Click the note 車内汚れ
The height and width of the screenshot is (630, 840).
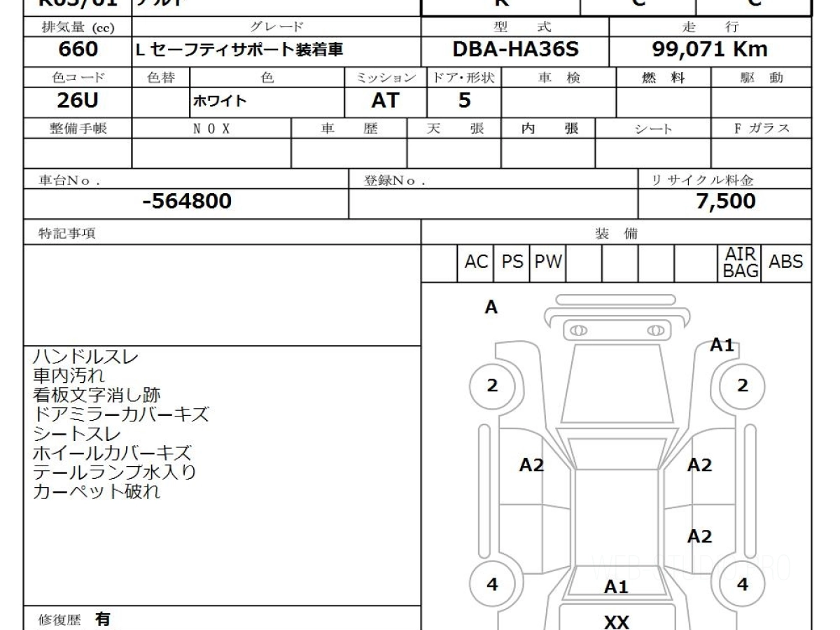point(69,376)
